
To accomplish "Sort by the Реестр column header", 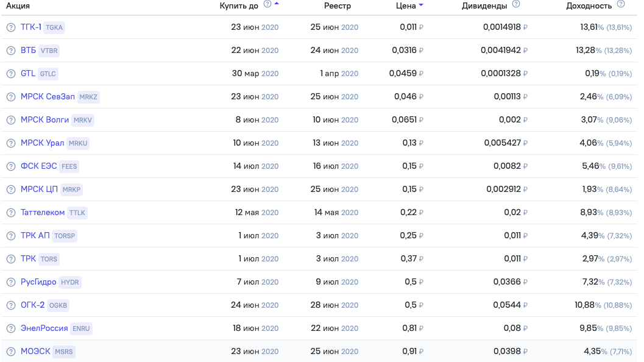I will pyautogui.click(x=337, y=5).
